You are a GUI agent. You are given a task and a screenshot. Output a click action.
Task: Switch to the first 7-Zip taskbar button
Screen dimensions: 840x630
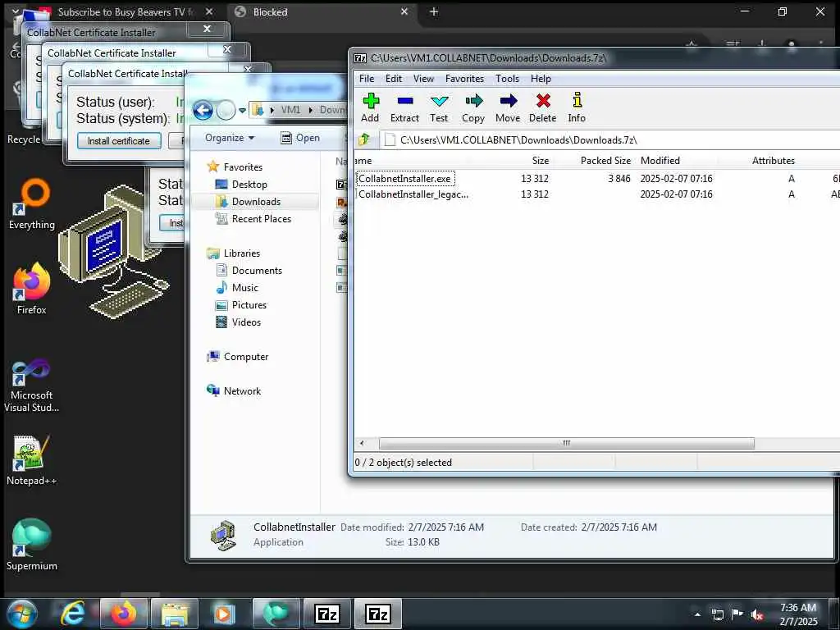pos(326,614)
